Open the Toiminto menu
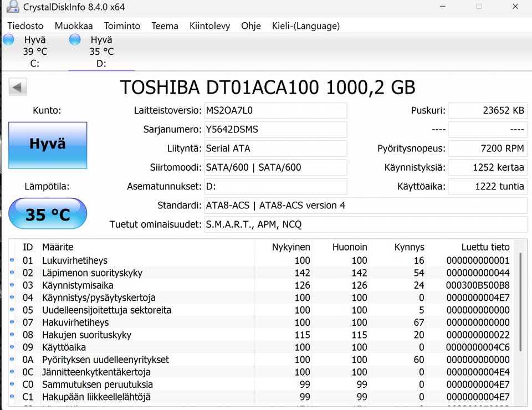 (122, 26)
